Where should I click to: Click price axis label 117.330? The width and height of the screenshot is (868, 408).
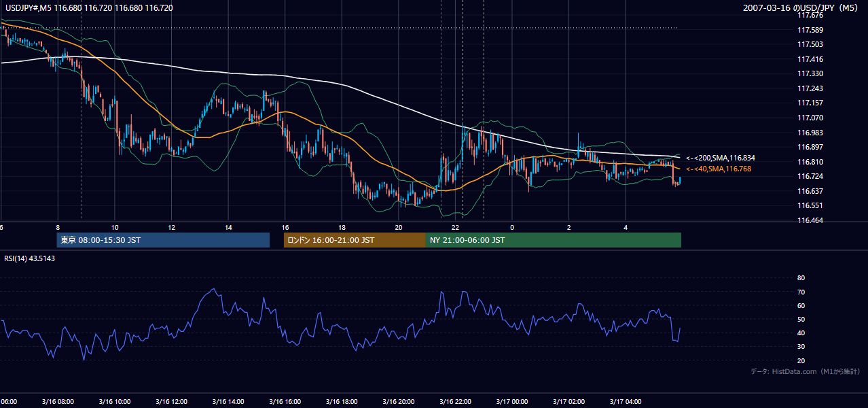pyautogui.click(x=810, y=73)
